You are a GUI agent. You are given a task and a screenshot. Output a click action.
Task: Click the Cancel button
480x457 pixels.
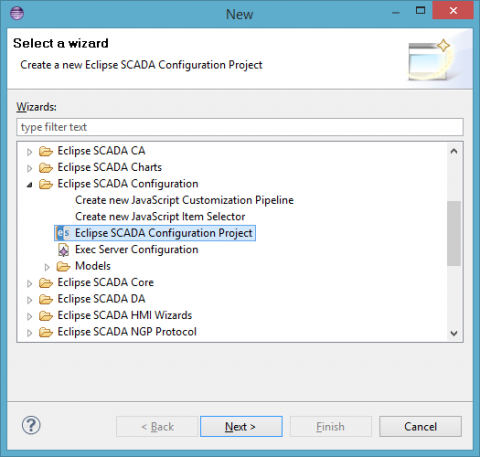(x=420, y=426)
